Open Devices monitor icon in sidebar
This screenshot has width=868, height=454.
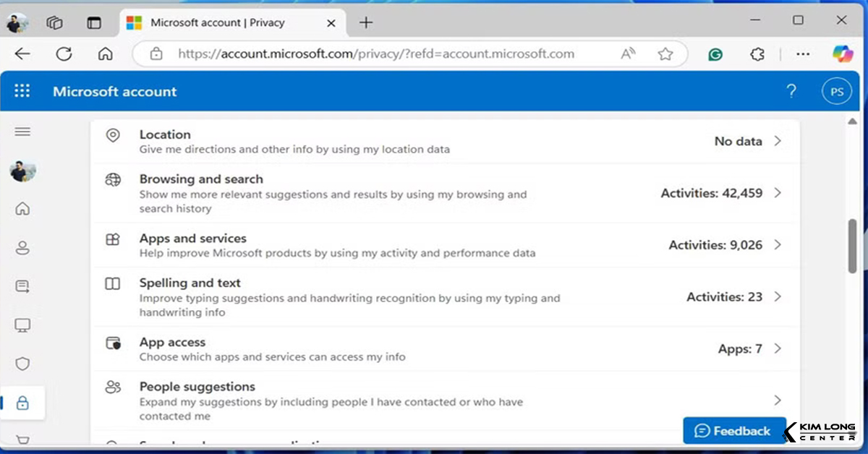(x=22, y=325)
